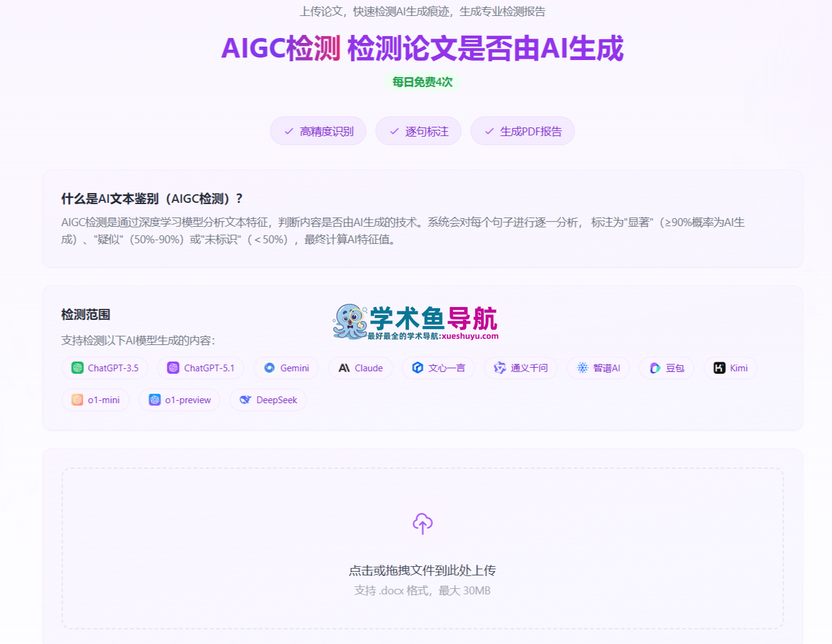Select the 豆包 model icon
Image resolution: width=832 pixels, height=644 pixels.
[654, 368]
